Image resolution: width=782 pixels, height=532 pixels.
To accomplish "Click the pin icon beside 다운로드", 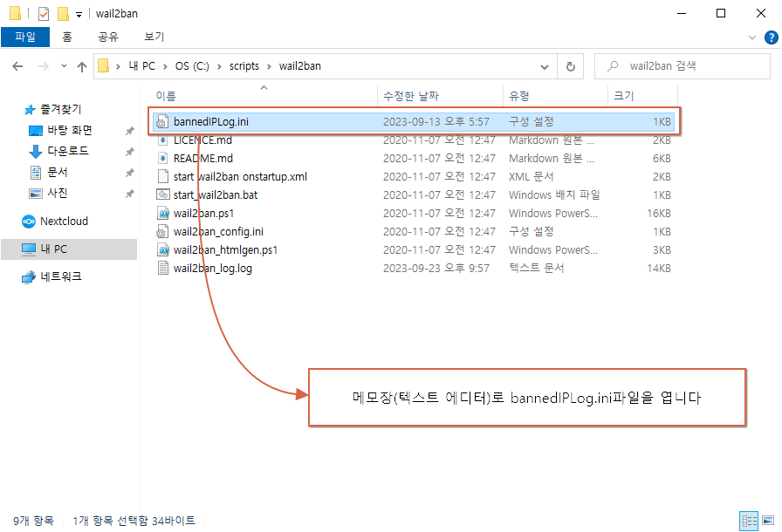I will coord(130,152).
